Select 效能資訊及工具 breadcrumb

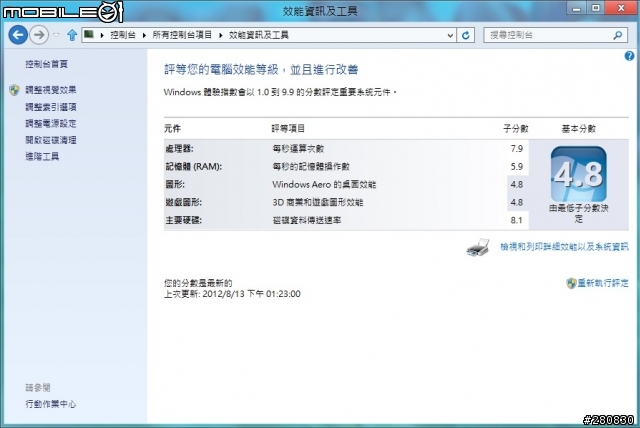pyautogui.click(x=259, y=35)
